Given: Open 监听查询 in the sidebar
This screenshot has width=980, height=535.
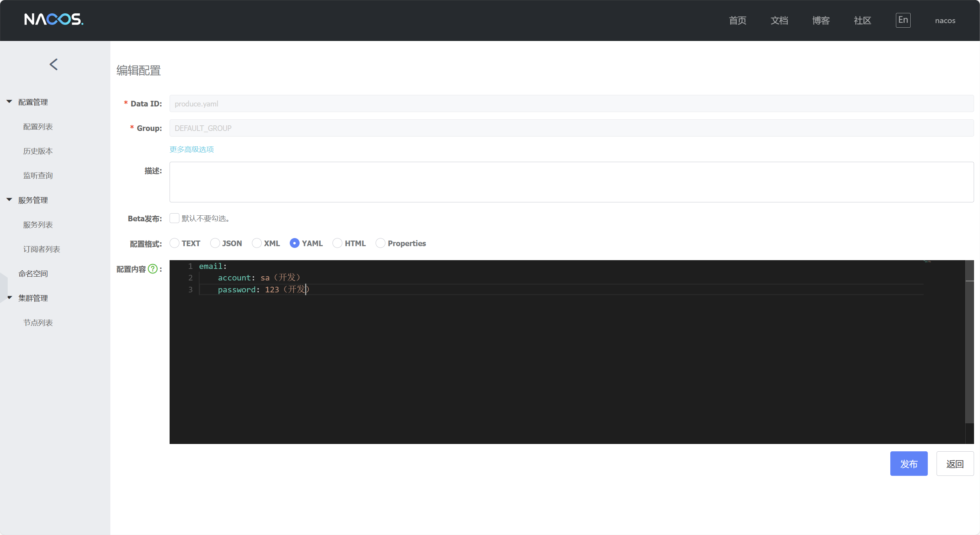Looking at the screenshot, I should tap(38, 175).
